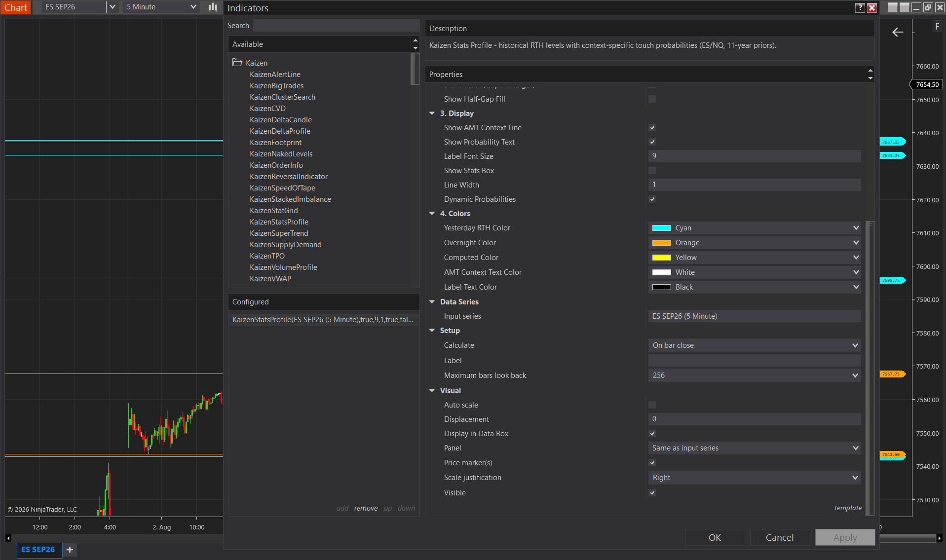Uncheck Show AMT Context Line
This screenshot has width=946, height=560.
[x=652, y=128]
